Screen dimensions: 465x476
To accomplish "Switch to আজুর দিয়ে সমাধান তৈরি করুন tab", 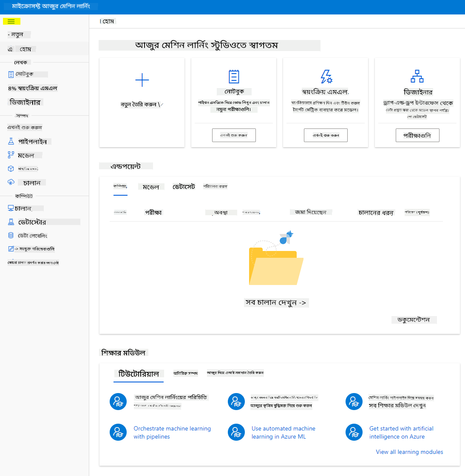I will tap(235, 373).
